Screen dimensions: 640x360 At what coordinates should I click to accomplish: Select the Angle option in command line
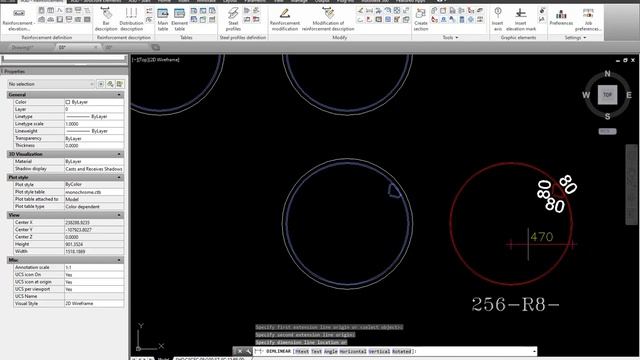click(x=331, y=351)
